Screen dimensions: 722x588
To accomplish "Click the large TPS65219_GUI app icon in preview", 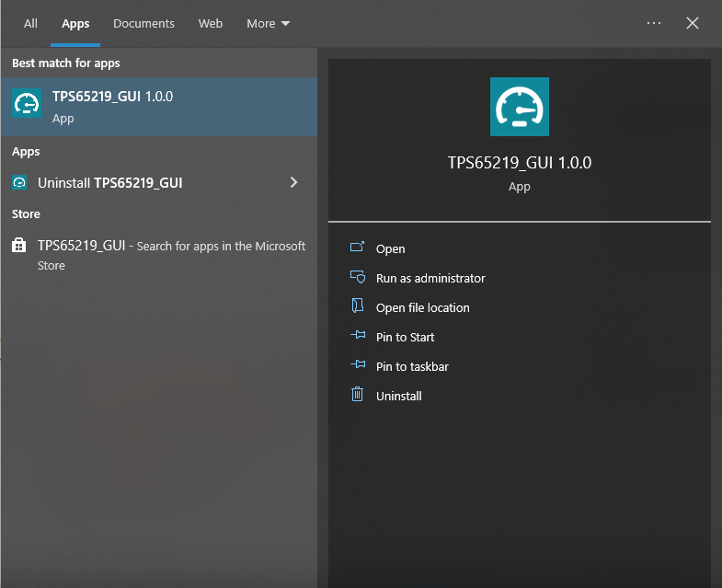I will pyautogui.click(x=520, y=107).
